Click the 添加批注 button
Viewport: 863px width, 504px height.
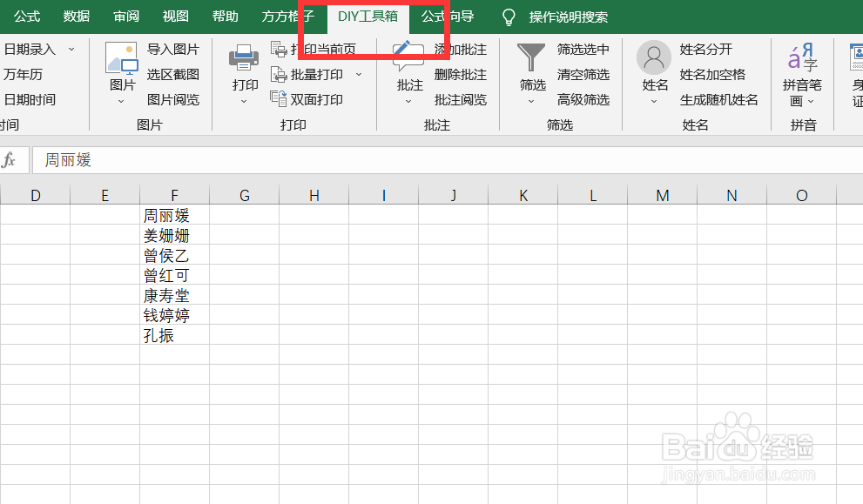[x=460, y=50]
